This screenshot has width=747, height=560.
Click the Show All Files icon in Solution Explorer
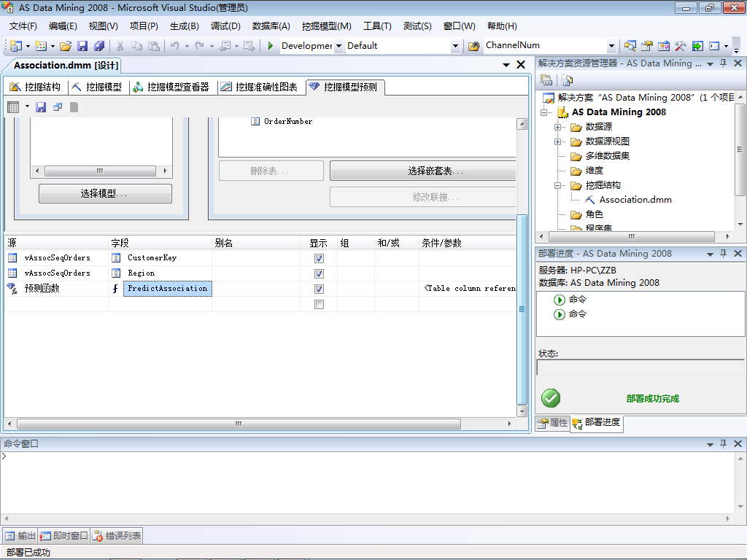point(567,80)
